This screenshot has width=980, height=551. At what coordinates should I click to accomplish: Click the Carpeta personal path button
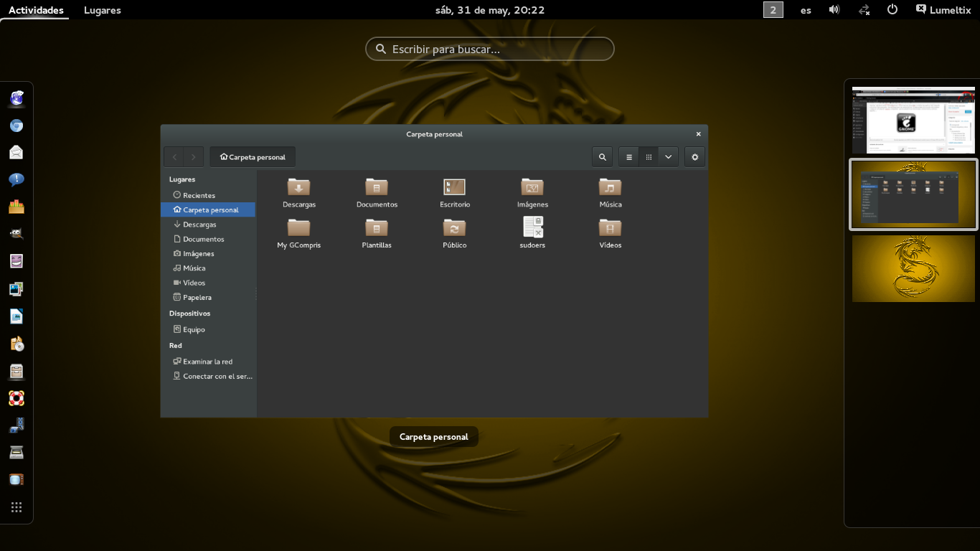[253, 157]
